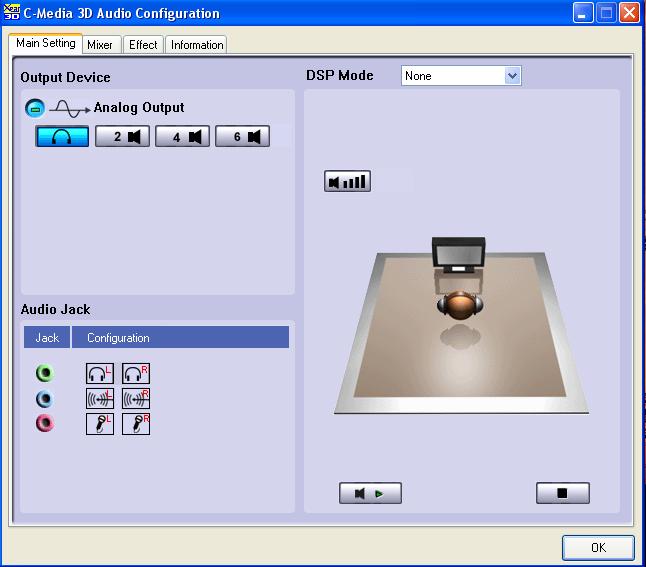
Task: Click the left microphone configuration icon
Action: 100,424
